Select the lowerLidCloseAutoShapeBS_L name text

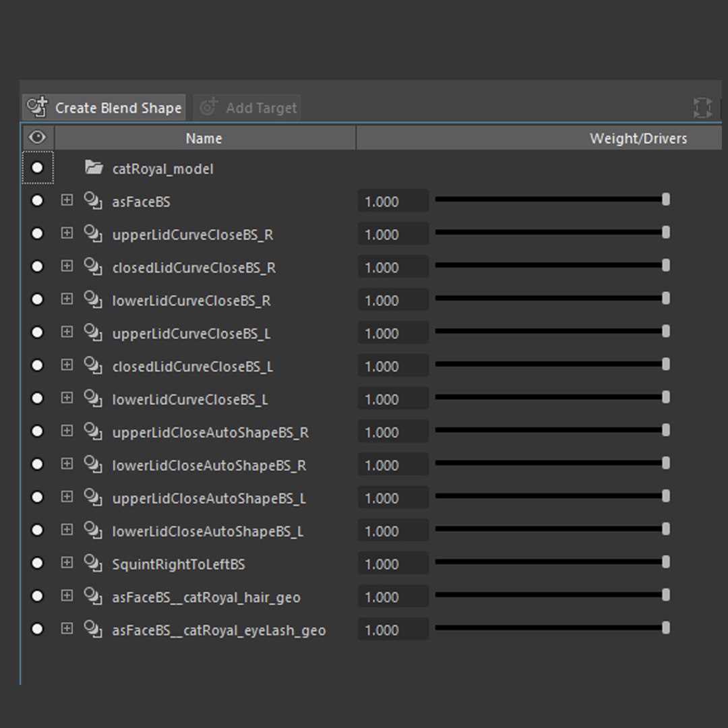pyautogui.click(x=208, y=532)
